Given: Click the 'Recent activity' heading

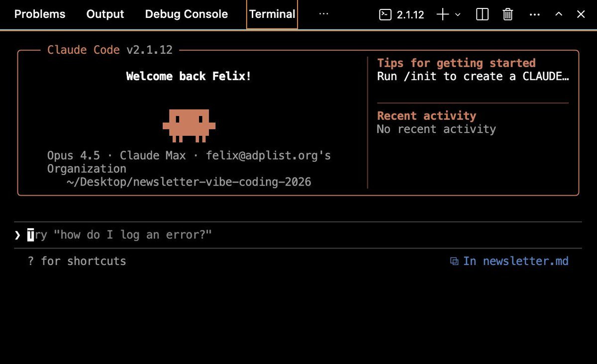Looking at the screenshot, I should 426,116.
